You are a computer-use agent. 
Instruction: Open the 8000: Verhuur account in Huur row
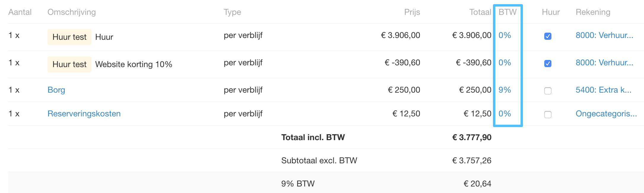point(604,35)
